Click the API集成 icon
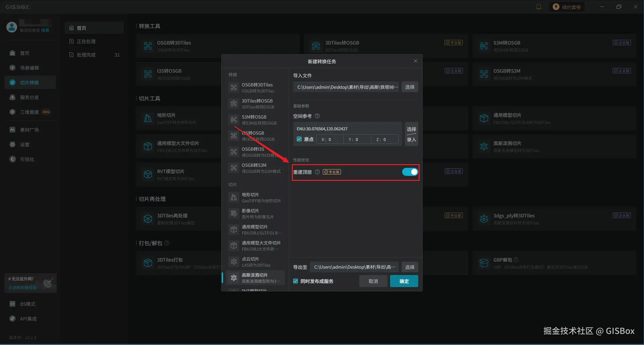 click(x=12, y=319)
